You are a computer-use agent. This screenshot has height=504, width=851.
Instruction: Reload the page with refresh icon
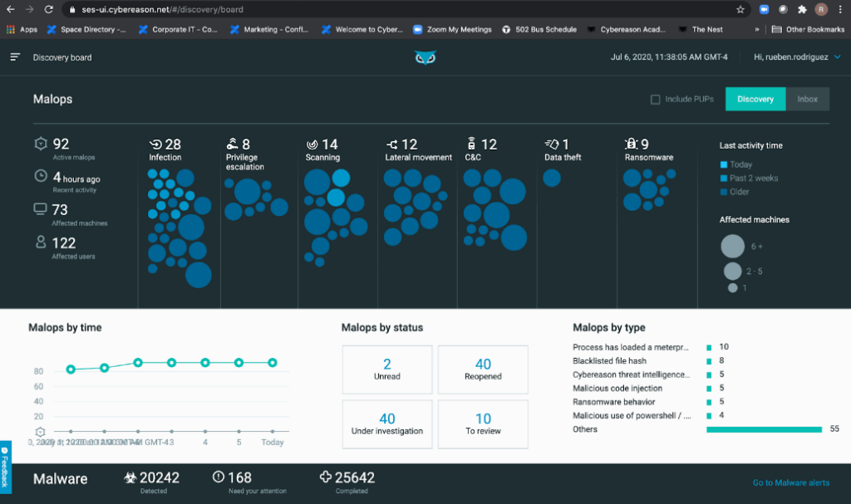pyautogui.click(x=49, y=9)
